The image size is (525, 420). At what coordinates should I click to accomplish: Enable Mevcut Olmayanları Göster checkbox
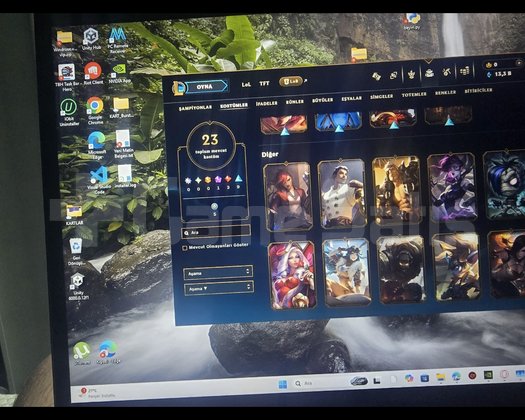coord(184,248)
